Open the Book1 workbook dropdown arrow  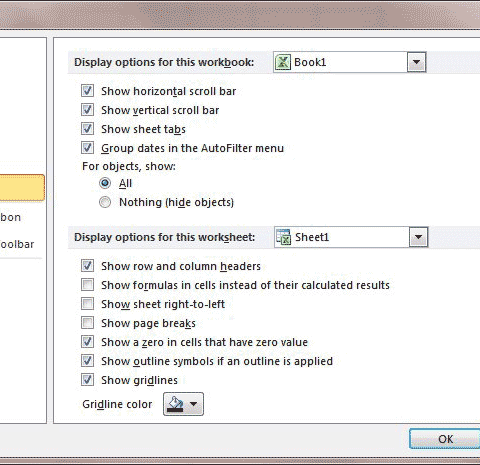pyautogui.click(x=416, y=62)
